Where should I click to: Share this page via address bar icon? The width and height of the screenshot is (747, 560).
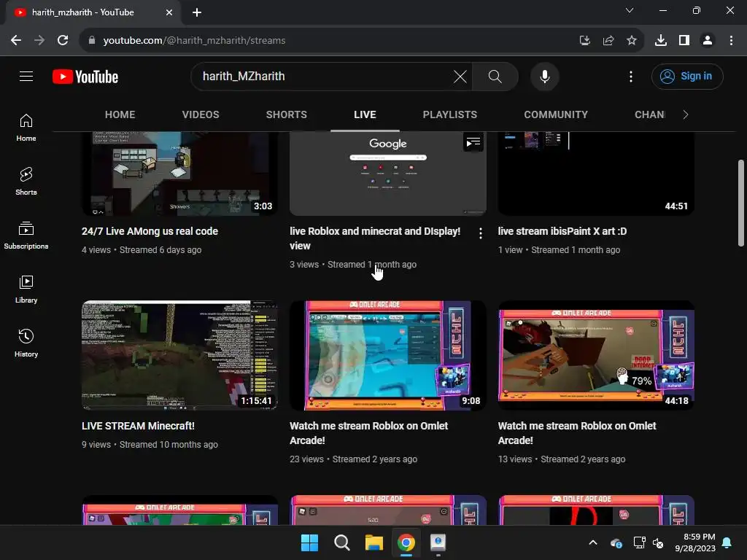[x=608, y=41]
